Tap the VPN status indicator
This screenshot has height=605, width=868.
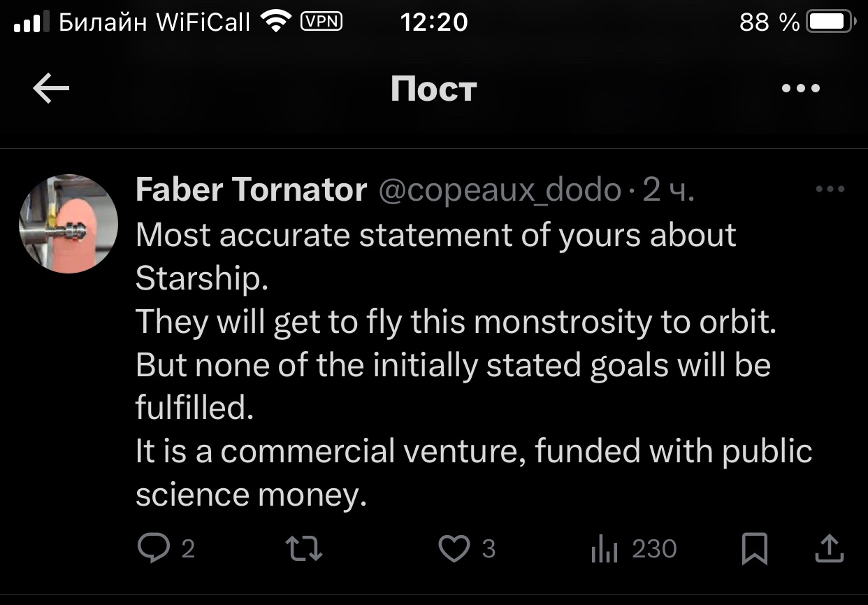pos(321,22)
